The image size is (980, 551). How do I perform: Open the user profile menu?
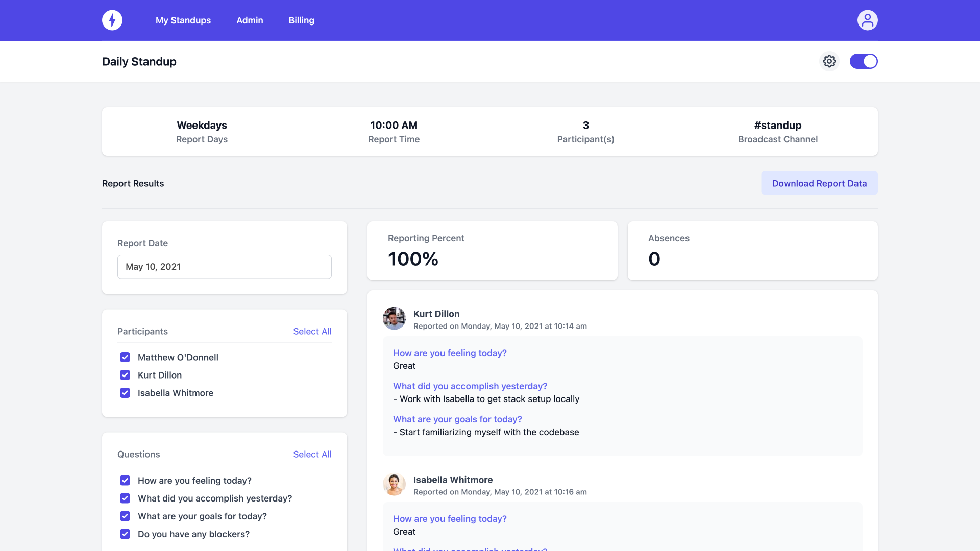[868, 20]
